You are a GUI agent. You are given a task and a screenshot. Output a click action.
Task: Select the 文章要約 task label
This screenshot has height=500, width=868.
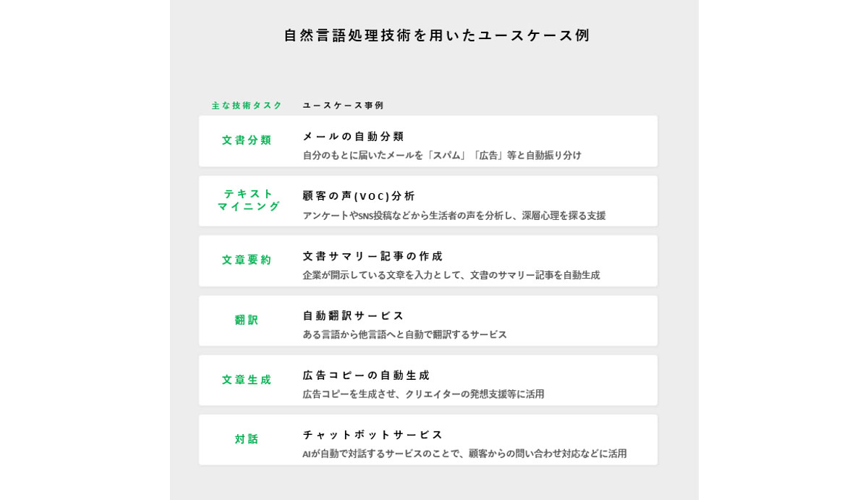pyautogui.click(x=247, y=259)
